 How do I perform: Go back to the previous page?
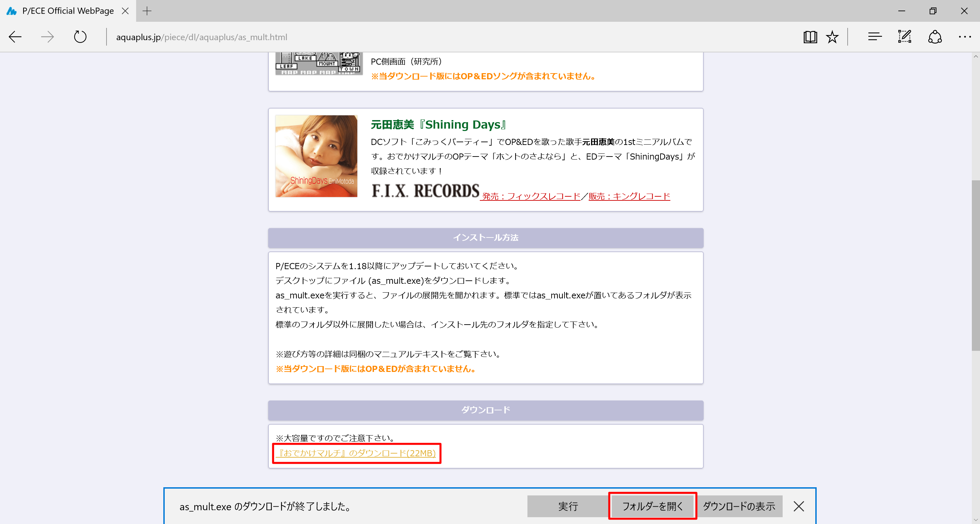coord(15,37)
